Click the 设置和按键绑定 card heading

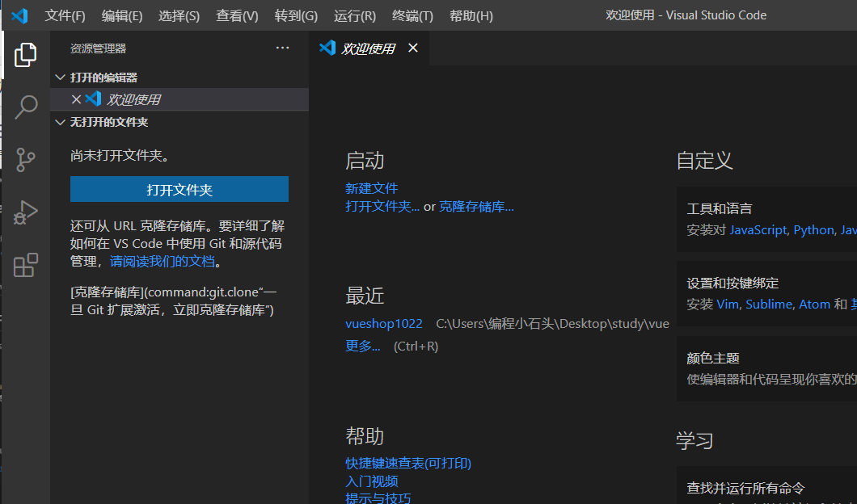(x=733, y=283)
